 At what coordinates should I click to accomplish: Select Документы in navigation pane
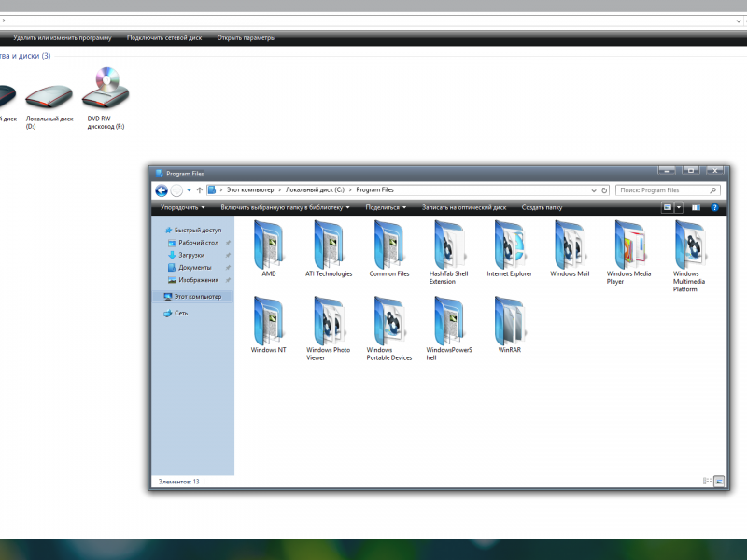tap(190, 268)
